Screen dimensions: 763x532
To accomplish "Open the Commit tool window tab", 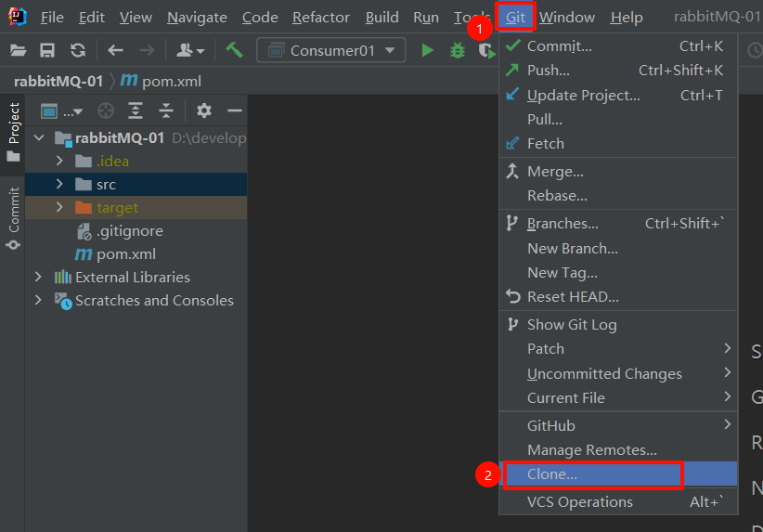I will pos(14,218).
